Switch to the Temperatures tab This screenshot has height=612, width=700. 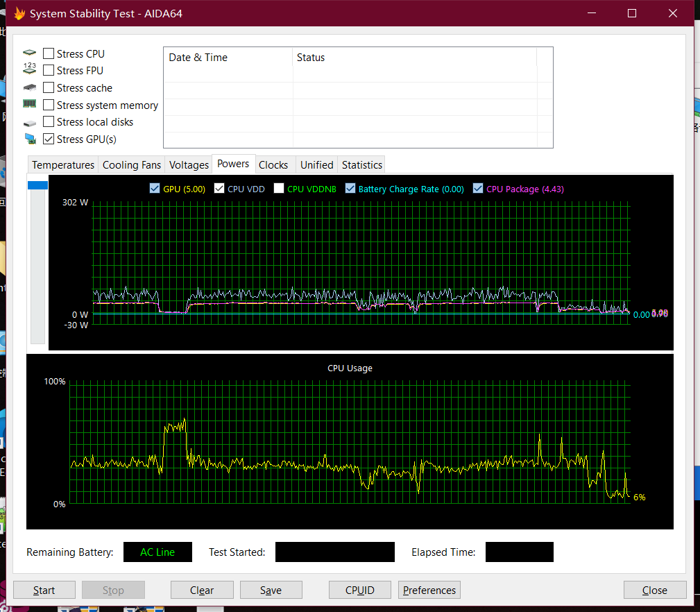63,164
